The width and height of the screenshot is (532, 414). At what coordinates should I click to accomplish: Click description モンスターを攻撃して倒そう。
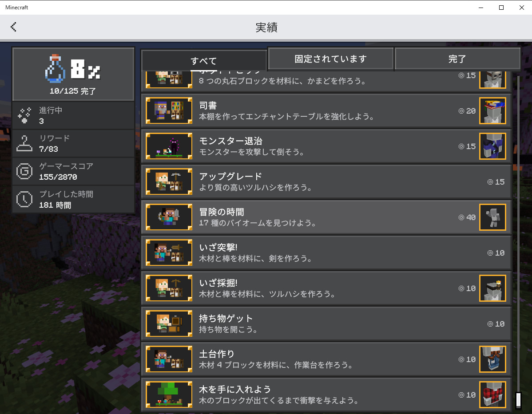pyautogui.click(x=252, y=152)
